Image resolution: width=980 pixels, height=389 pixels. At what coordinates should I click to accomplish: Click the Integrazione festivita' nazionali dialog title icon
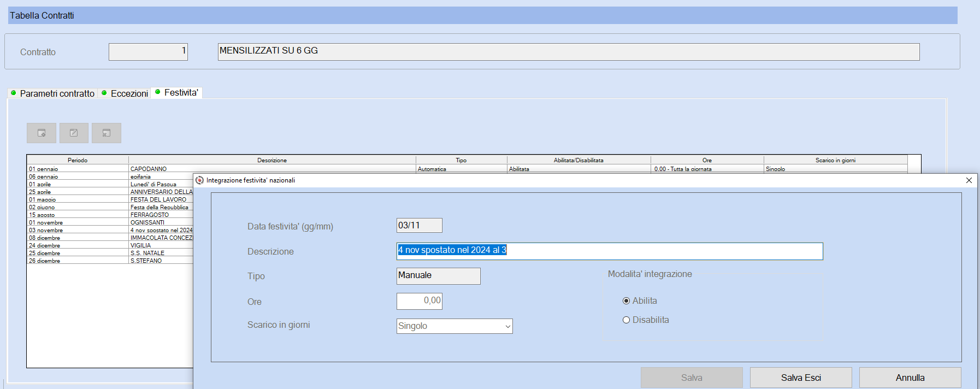click(199, 180)
